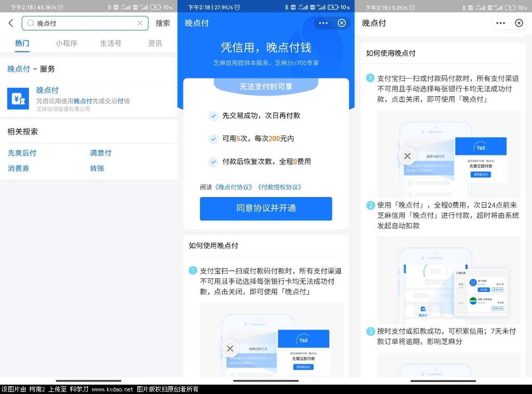The width and height of the screenshot is (532, 394).
Task: Tap the battery icon in the 27.9K/s status bar
Action: click(333, 7)
